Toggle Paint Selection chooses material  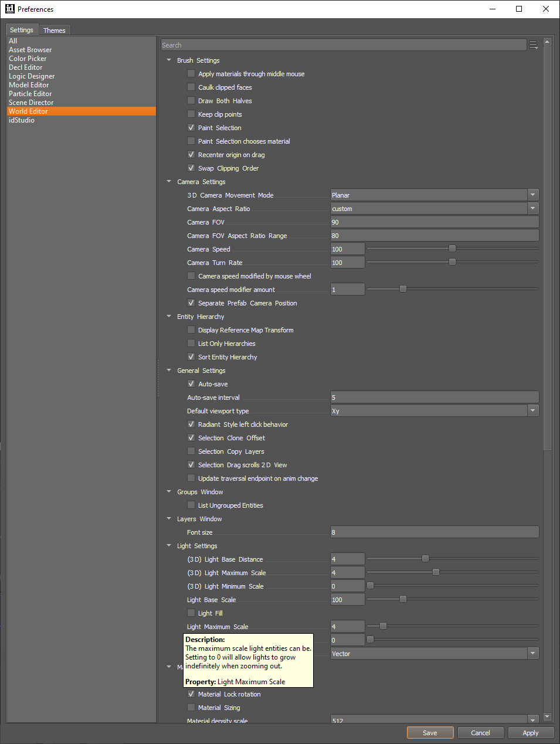(x=191, y=141)
